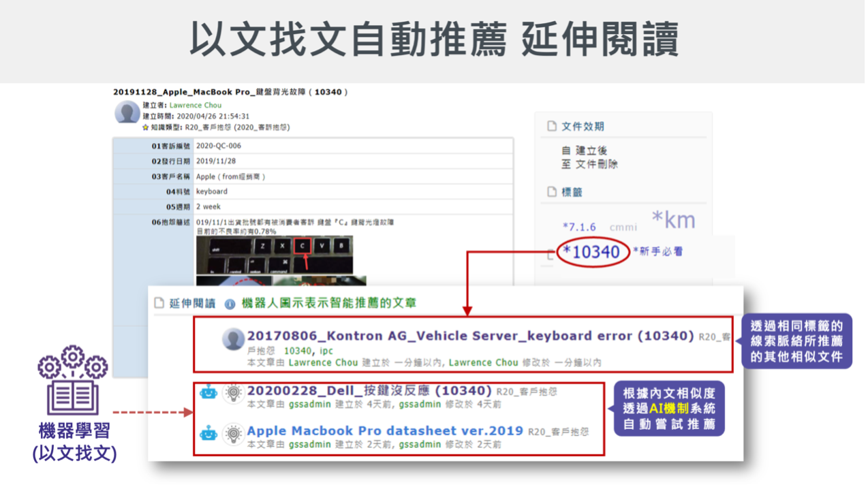Click the keyboard photo thumbnail
This screenshot has width=868, height=487.
[x=275, y=255]
